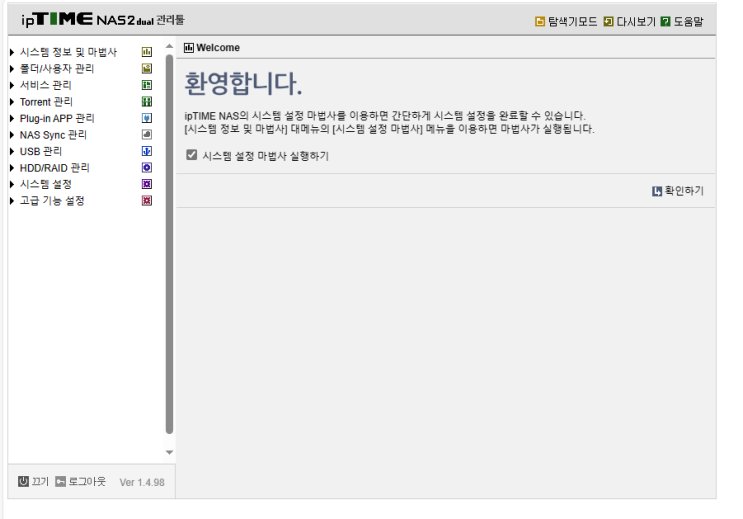Click the 끄기 power icon

[23, 482]
